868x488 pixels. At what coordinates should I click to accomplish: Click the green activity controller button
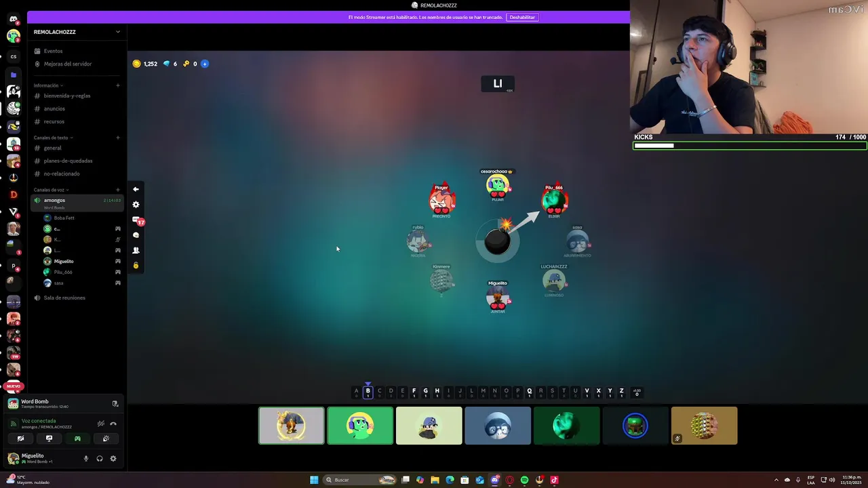tap(77, 439)
